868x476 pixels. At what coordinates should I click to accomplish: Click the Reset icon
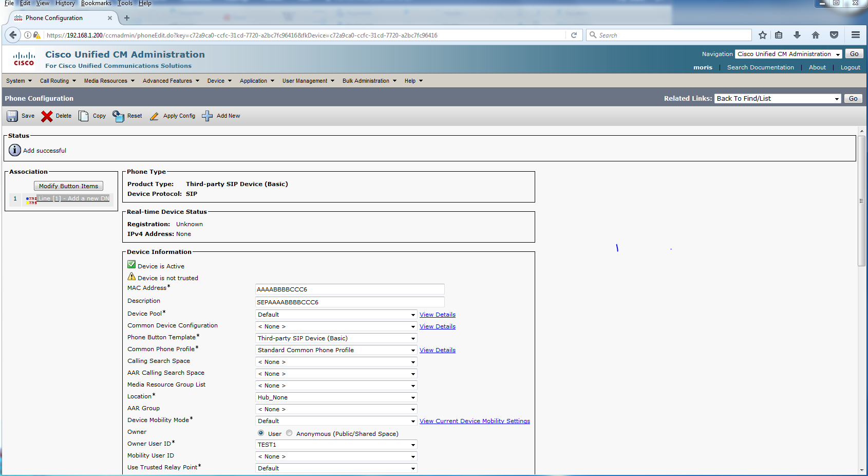coord(119,116)
